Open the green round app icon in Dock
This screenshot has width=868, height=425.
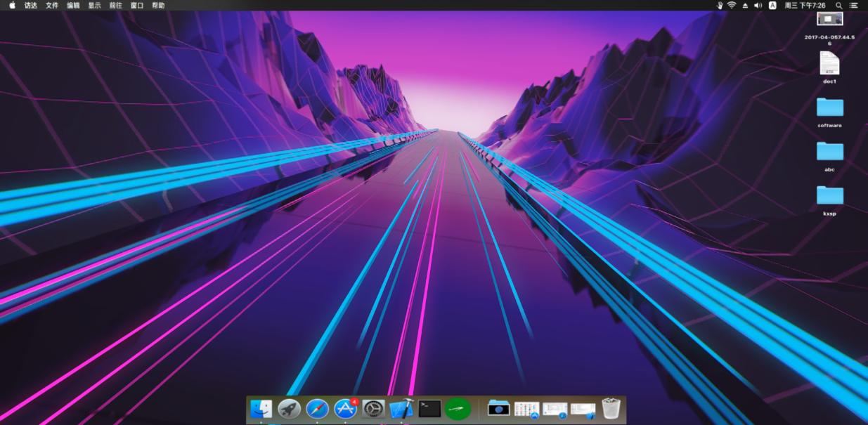[x=458, y=408]
